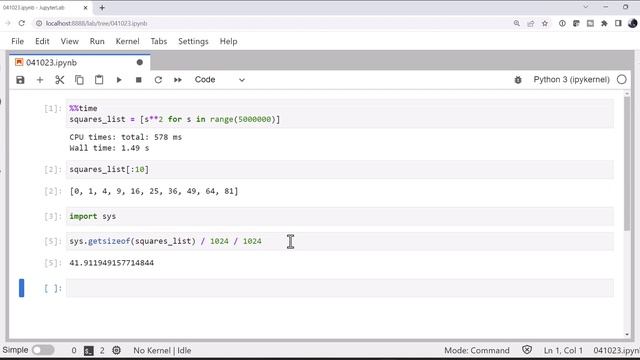The height and width of the screenshot is (360, 640).
Task: Click the notebook vertical scrollbar thumb
Action: pyautogui.click(x=627, y=163)
